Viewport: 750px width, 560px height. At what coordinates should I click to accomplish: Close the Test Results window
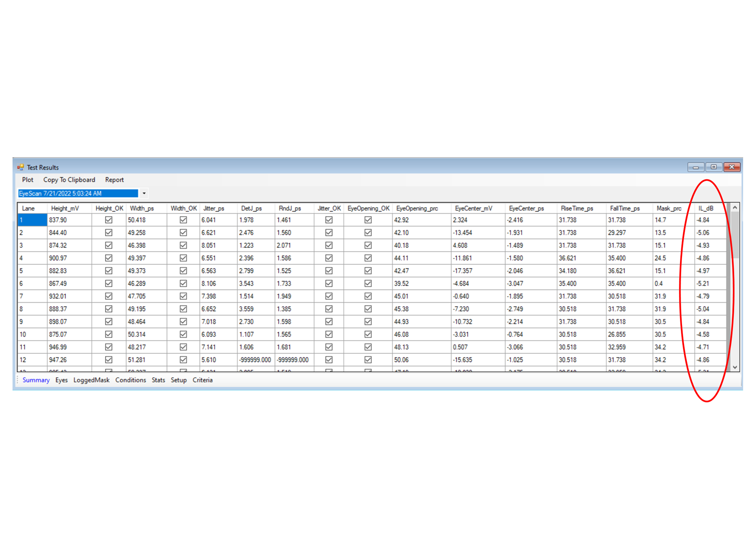732,167
